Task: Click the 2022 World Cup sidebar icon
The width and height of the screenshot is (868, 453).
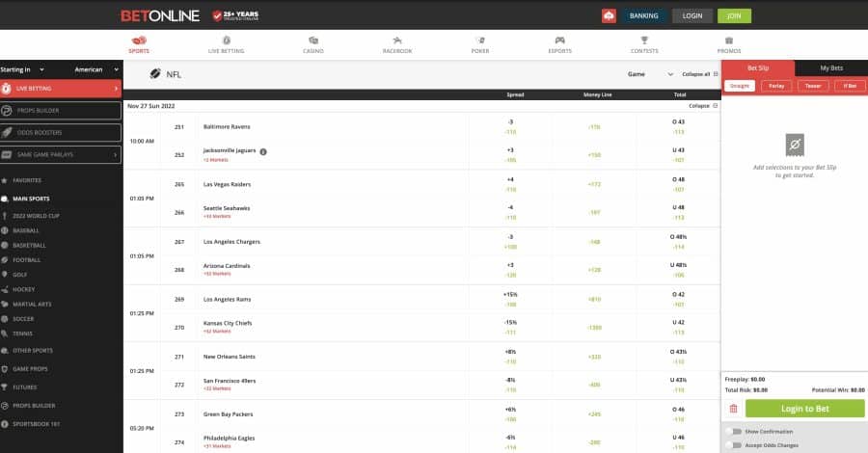Action: tap(5, 216)
